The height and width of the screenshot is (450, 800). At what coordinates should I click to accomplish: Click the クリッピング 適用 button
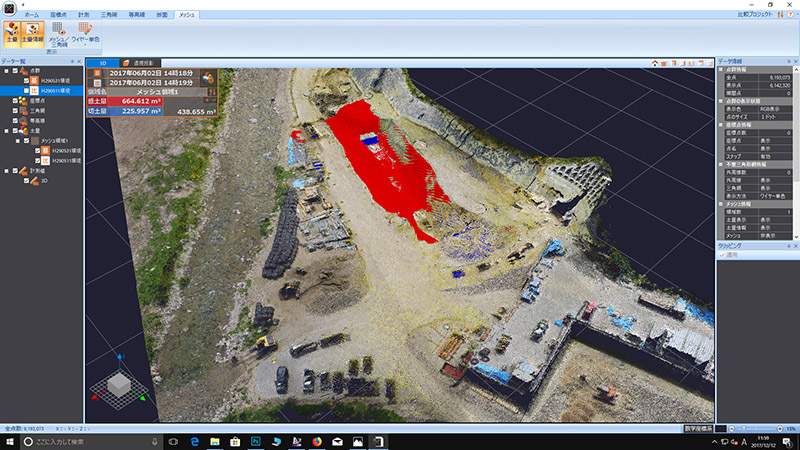click(729, 255)
